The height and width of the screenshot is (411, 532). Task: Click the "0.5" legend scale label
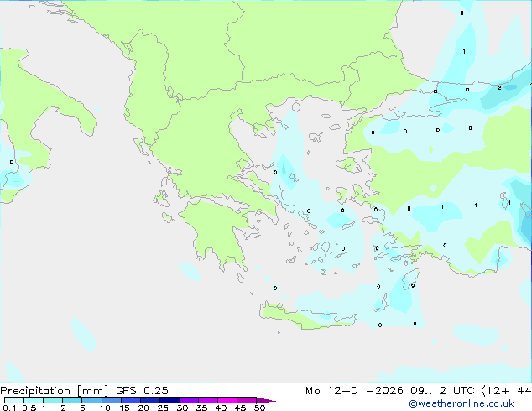(x=29, y=408)
